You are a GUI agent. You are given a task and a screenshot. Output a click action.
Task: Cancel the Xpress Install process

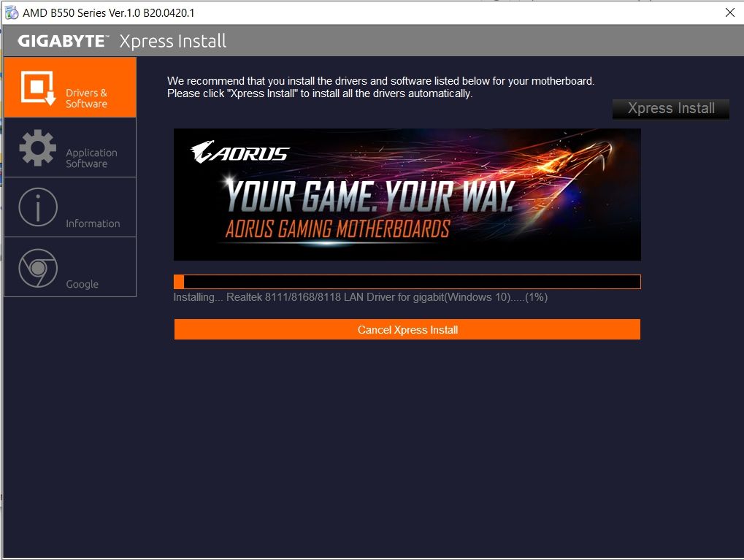click(x=407, y=329)
